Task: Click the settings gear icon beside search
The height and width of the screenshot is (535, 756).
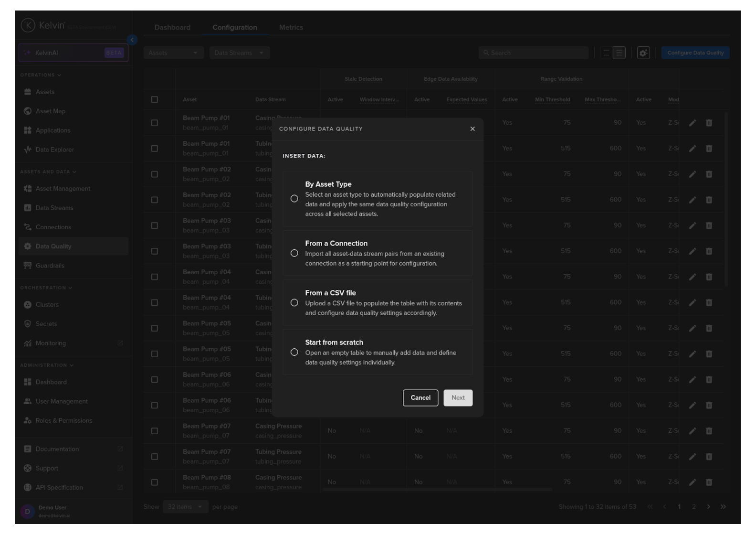Action: click(643, 53)
